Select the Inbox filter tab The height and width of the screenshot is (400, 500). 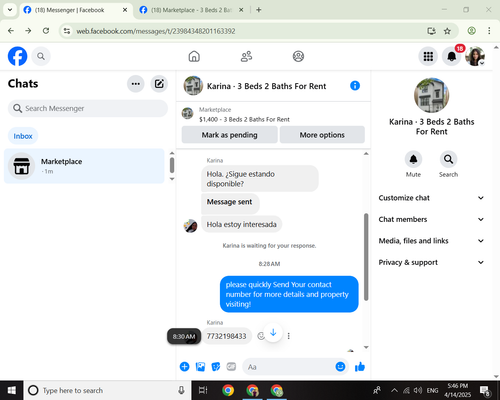[x=23, y=136]
